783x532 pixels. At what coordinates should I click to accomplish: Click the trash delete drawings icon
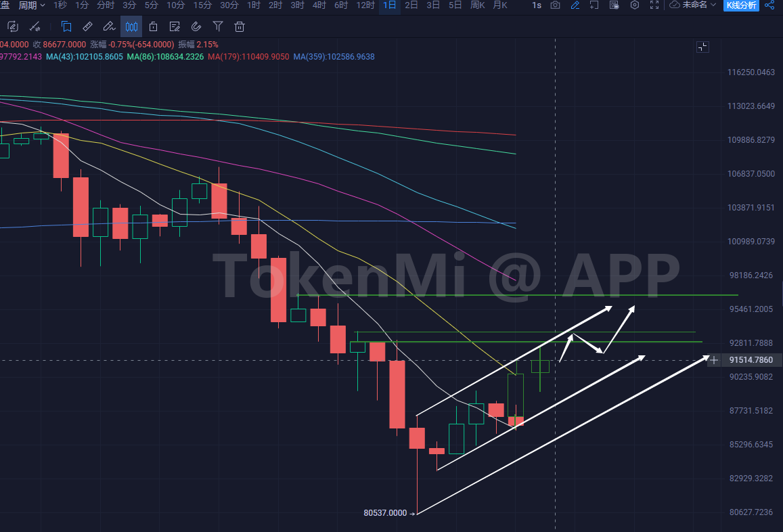[239, 27]
